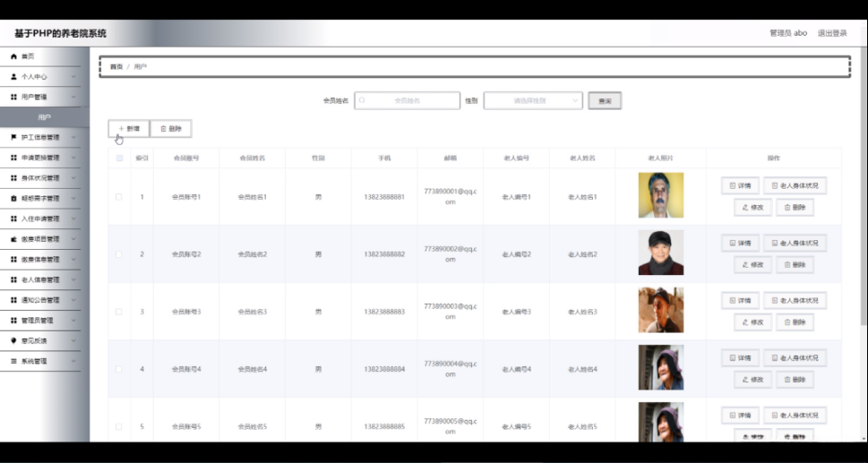Click 删除 for row 会员账号2
868x463 pixels.
tap(795, 265)
